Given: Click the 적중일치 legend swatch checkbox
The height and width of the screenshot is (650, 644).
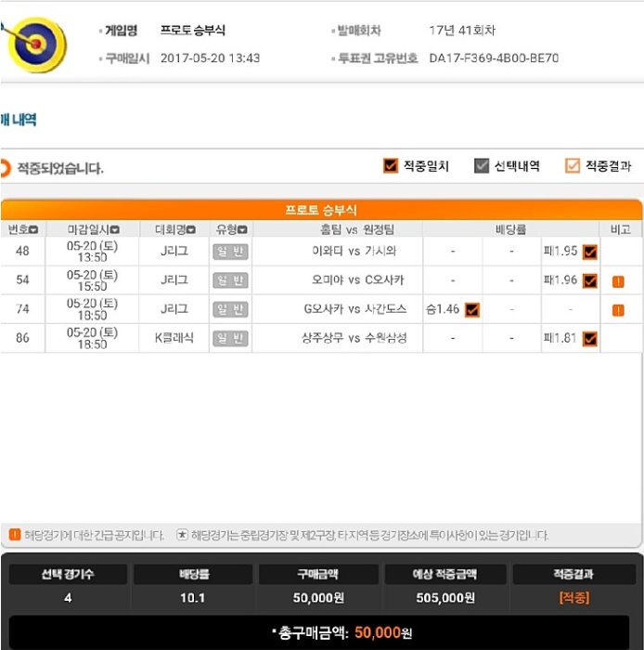Looking at the screenshot, I should (391, 166).
